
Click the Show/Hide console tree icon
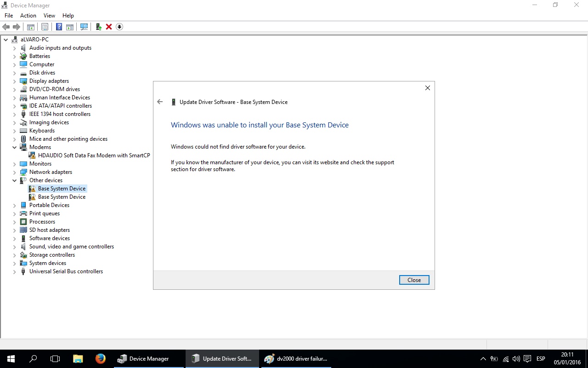click(31, 27)
